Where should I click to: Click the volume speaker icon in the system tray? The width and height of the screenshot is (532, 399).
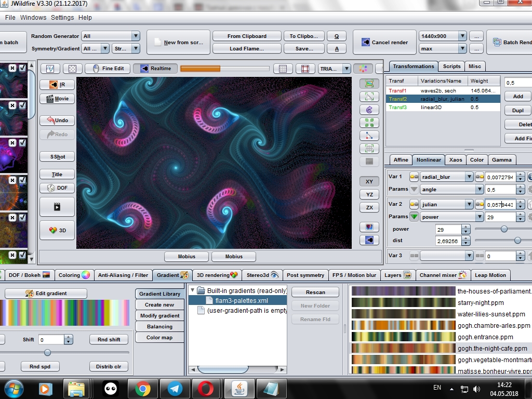(477, 389)
